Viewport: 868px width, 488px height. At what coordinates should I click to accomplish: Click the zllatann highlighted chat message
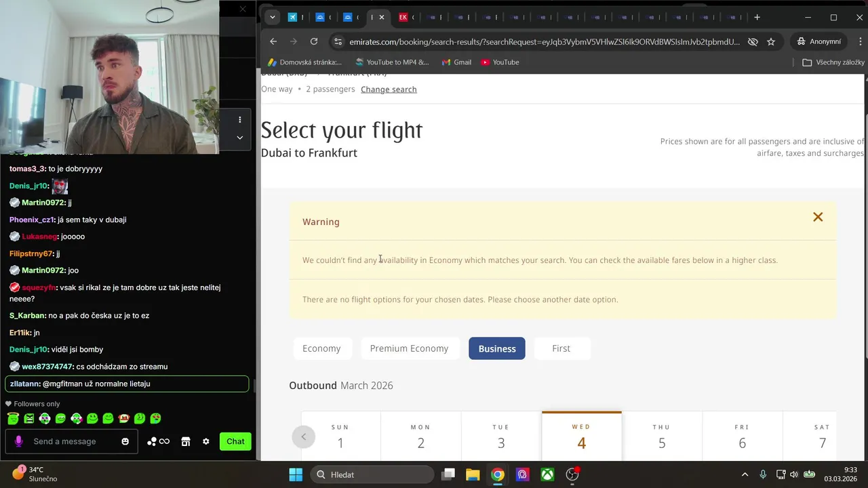[127, 384]
